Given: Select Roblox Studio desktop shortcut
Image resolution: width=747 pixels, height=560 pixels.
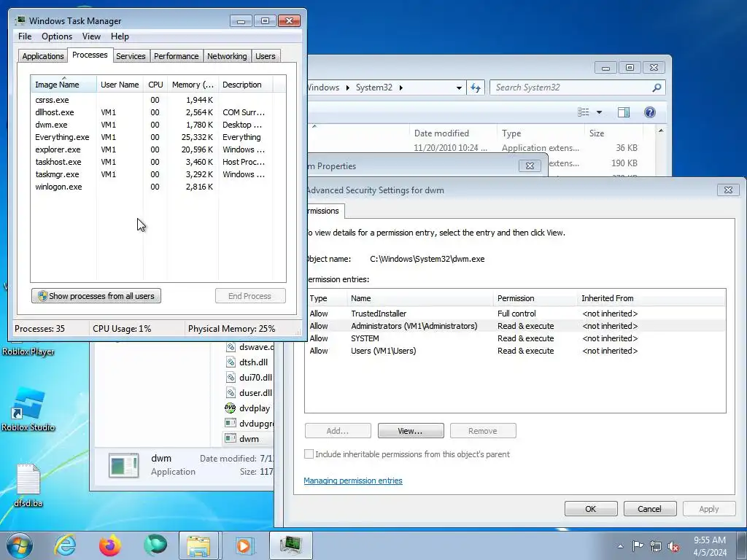Looking at the screenshot, I should [x=28, y=409].
